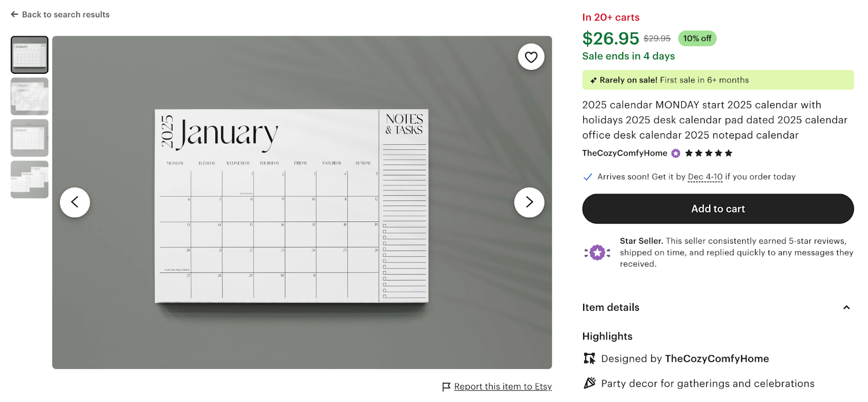Click the party horn icon in Highlights
Image resolution: width=868 pixels, height=402 pixels.
[589, 383]
